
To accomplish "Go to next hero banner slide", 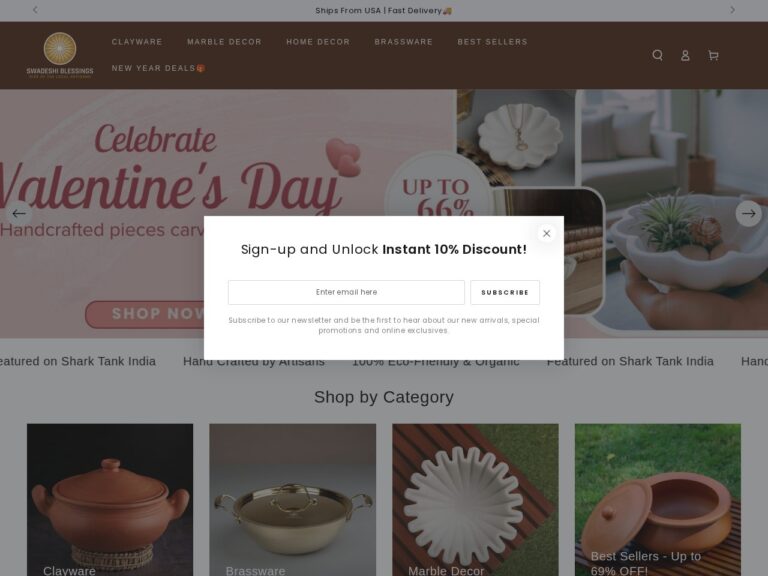I will [x=748, y=214].
